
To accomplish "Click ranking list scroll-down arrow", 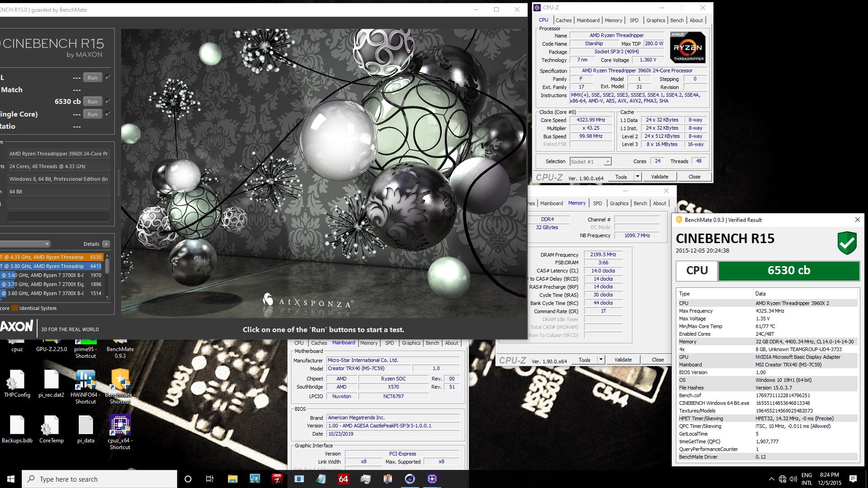I will [107, 297].
